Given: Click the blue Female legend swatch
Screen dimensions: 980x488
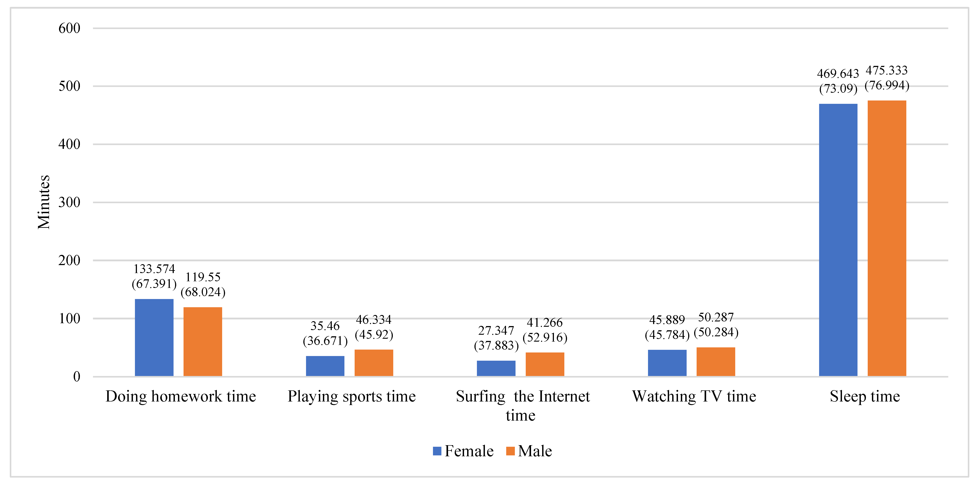Looking at the screenshot, I should [437, 451].
